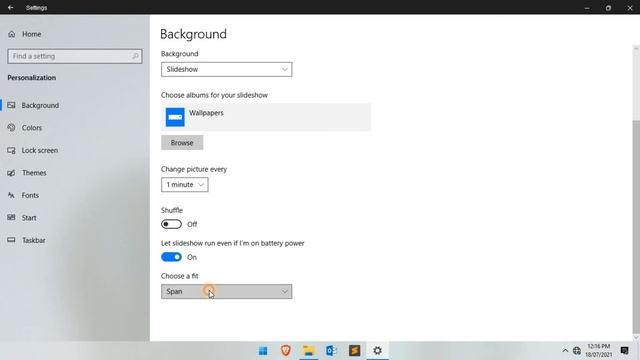Show hidden system tray icons
Screen dimensions: 640x360
(x=565, y=351)
